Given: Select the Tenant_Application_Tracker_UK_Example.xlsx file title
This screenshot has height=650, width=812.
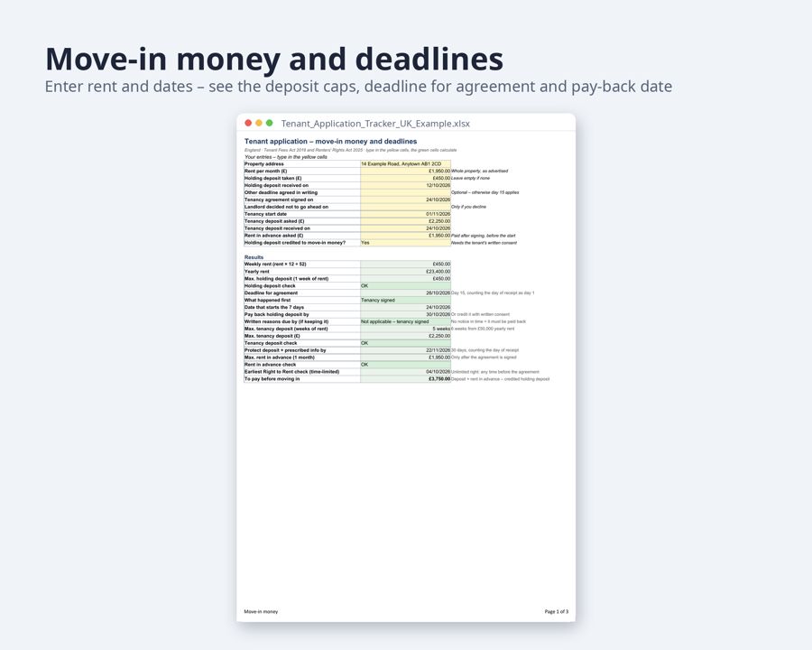Looking at the screenshot, I should (375, 124).
